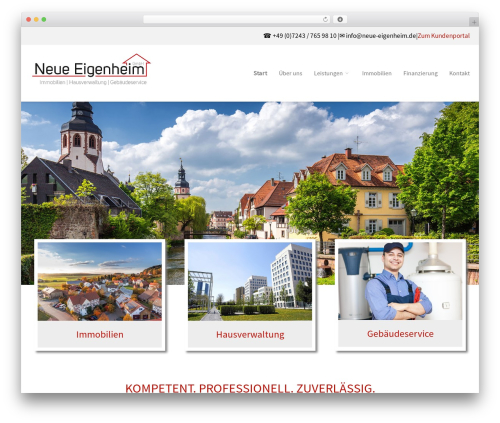Viewport: 500px width, 423px height.
Task: Open the Zum Kundenportal link
Action: click(444, 36)
